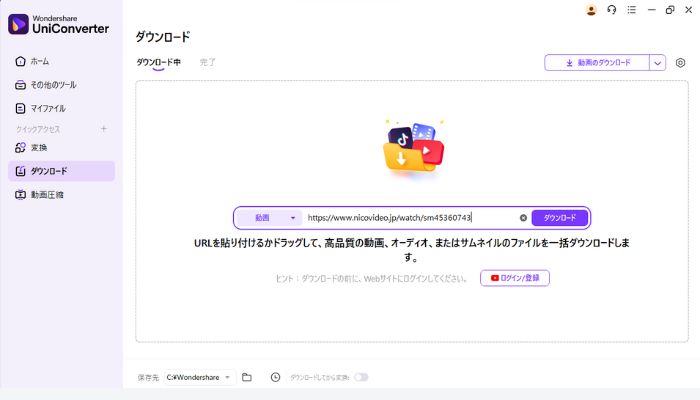Open the scheduled task clock icon
This screenshot has width=700, height=400.
click(x=275, y=377)
